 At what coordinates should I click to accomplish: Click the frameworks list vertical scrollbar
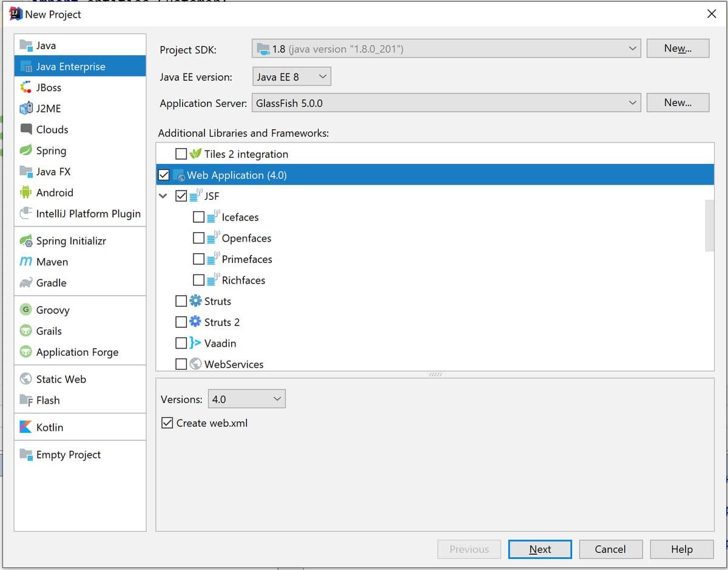[709, 225]
